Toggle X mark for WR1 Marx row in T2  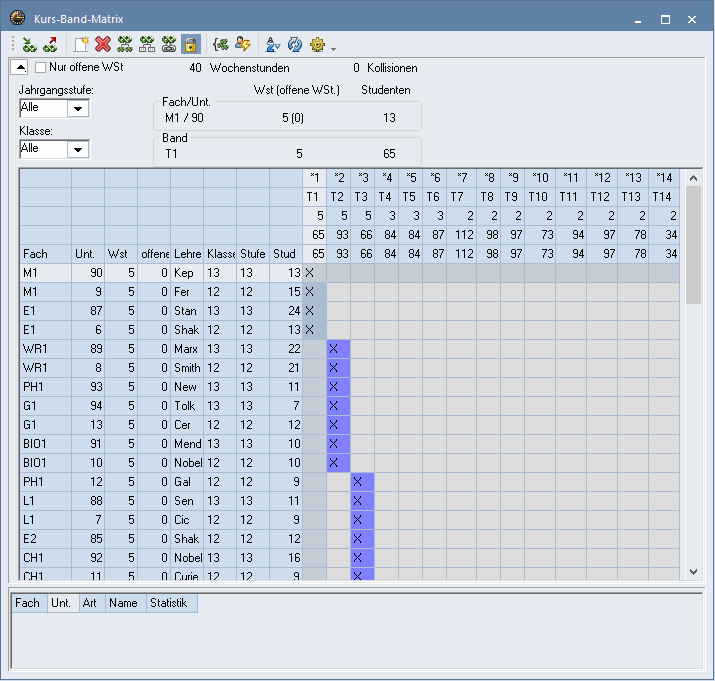(x=338, y=349)
